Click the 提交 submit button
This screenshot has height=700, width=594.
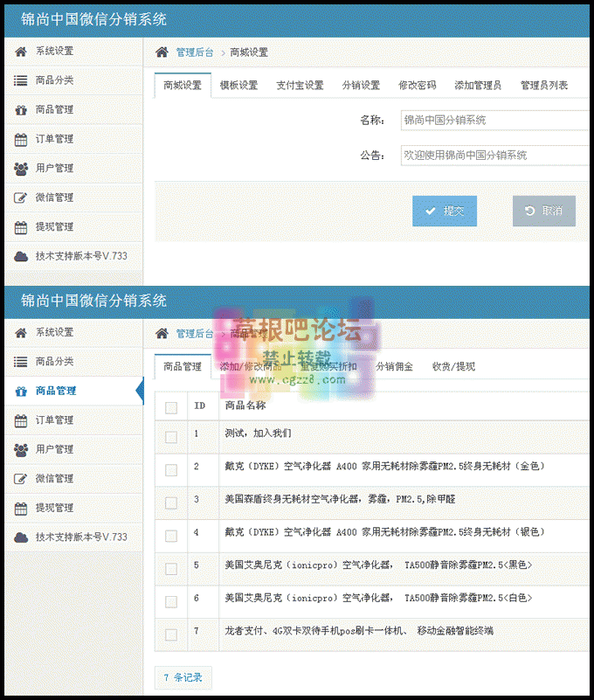(x=445, y=211)
